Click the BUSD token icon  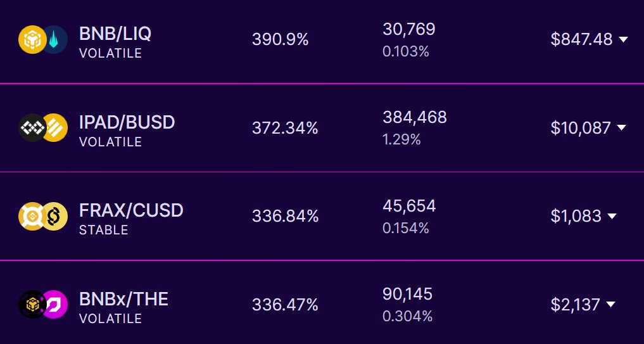pyautogui.click(x=56, y=128)
